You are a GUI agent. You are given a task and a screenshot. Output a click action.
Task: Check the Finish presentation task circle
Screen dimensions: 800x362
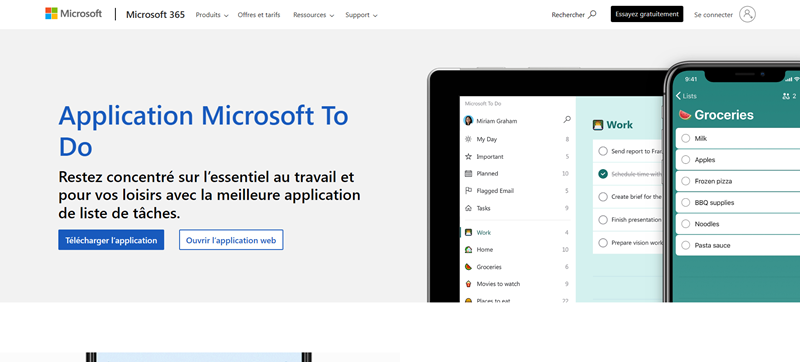603,220
